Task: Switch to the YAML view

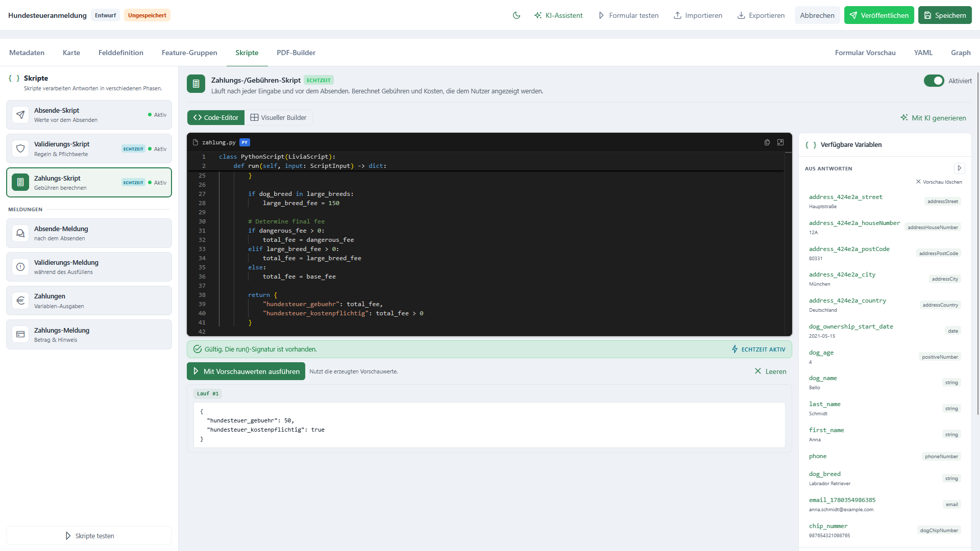Action: click(923, 53)
